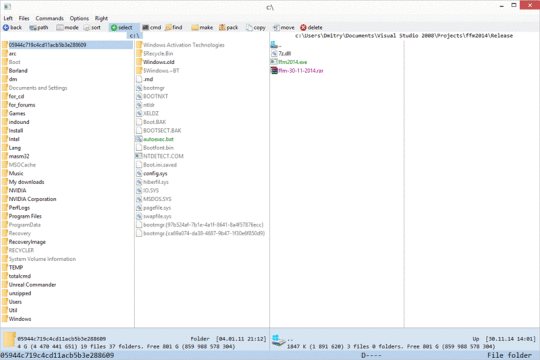Click the make folder toolbar button
Image resolution: width=540 pixels, height=360 pixels.
pos(202,28)
